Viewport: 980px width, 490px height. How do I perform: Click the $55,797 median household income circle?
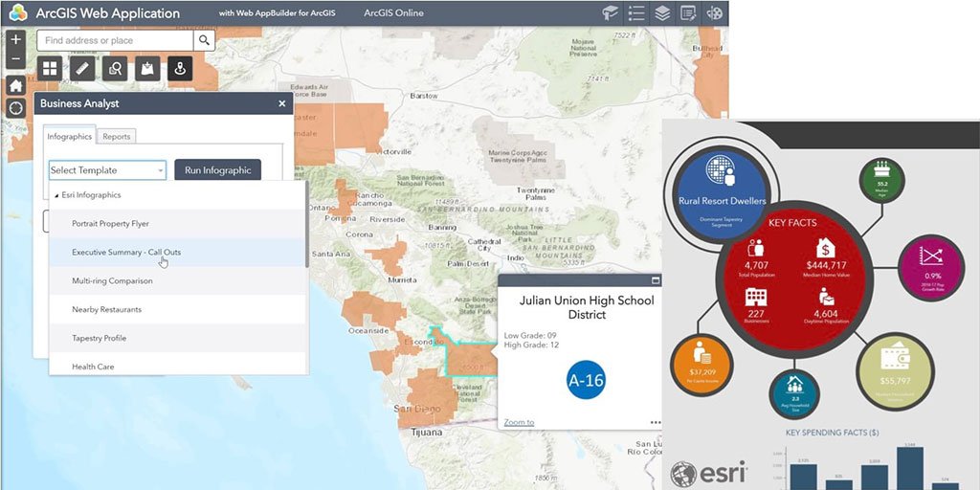click(x=895, y=371)
